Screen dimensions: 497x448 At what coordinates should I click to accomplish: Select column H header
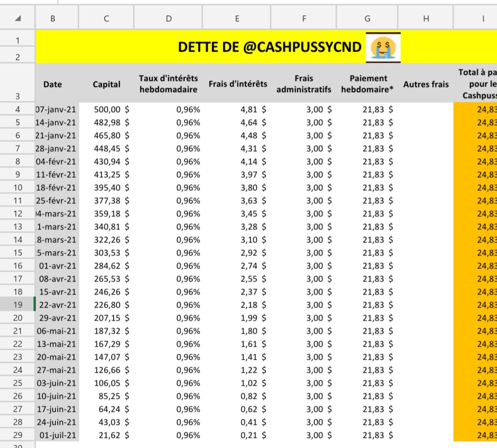pyautogui.click(x=426, y=19)
